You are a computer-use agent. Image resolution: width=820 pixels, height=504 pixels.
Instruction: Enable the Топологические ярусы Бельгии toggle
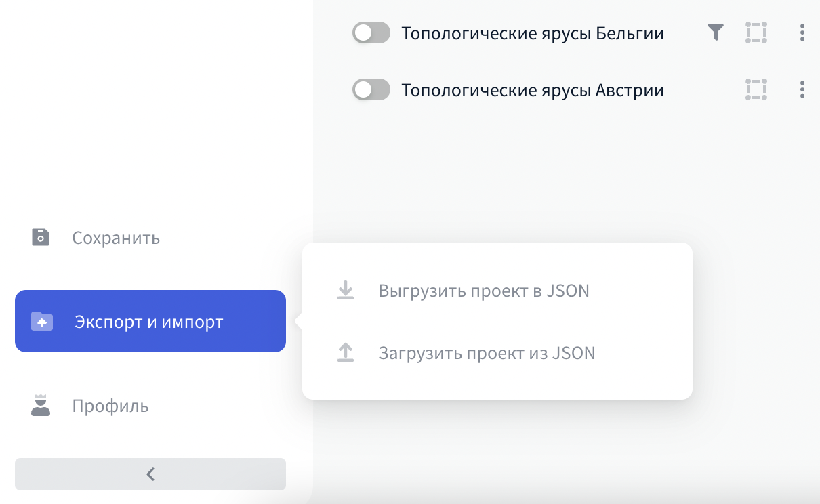pyautogui.click(x=371, y=33)
